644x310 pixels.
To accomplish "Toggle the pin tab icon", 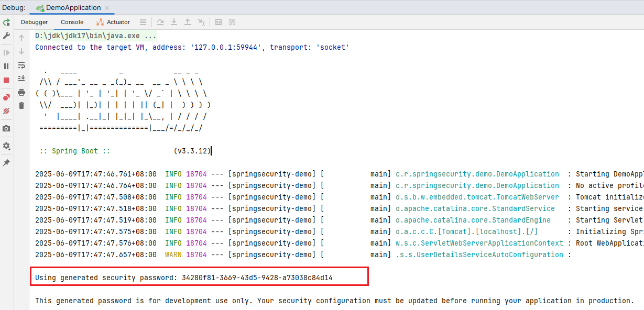I will [x=6, y=163].
